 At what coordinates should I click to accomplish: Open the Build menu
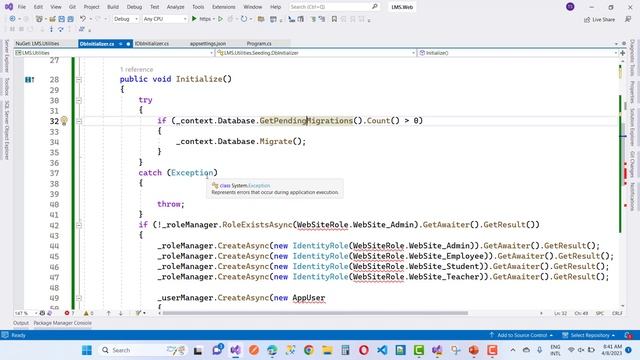[x=113, y=7]
